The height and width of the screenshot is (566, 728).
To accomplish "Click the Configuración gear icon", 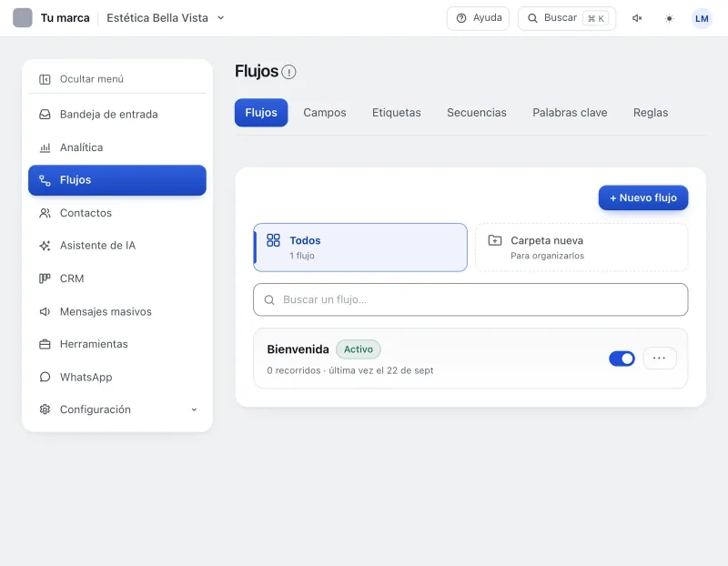I will click(x=45, y=409).
